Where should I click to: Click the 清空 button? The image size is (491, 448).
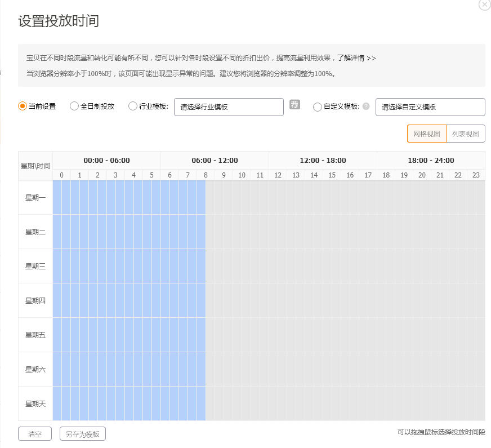tap(35, 434)
